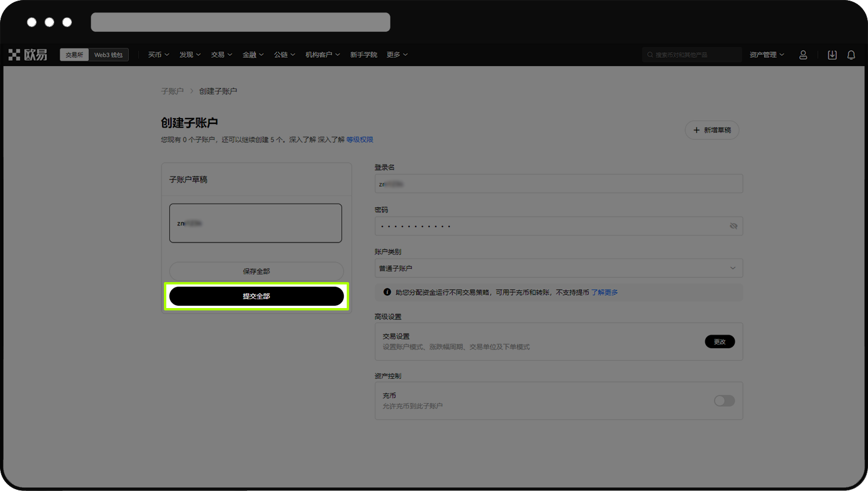Expand the 更多 menu
The height and width of the screenshot is (491, 868).
(397, 55)
